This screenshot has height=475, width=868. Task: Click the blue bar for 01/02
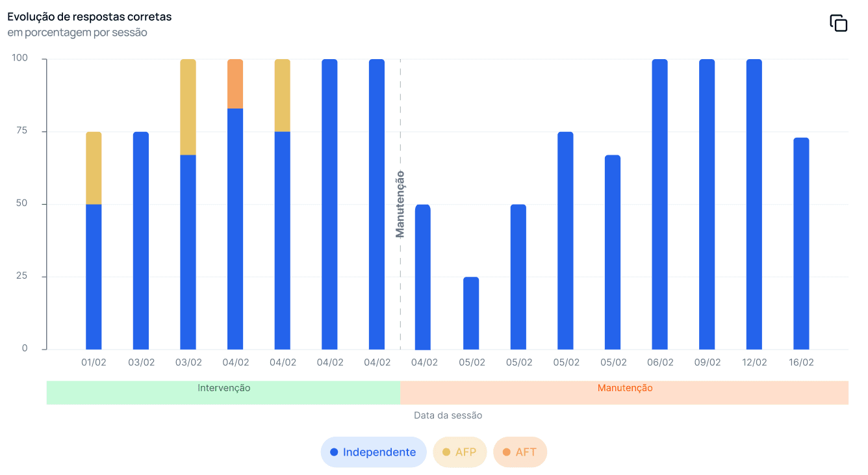click(x=94, y=277)
